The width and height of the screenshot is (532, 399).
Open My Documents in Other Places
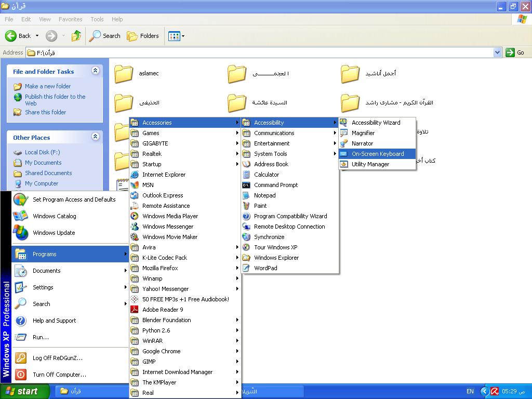(x=43, y=163)
